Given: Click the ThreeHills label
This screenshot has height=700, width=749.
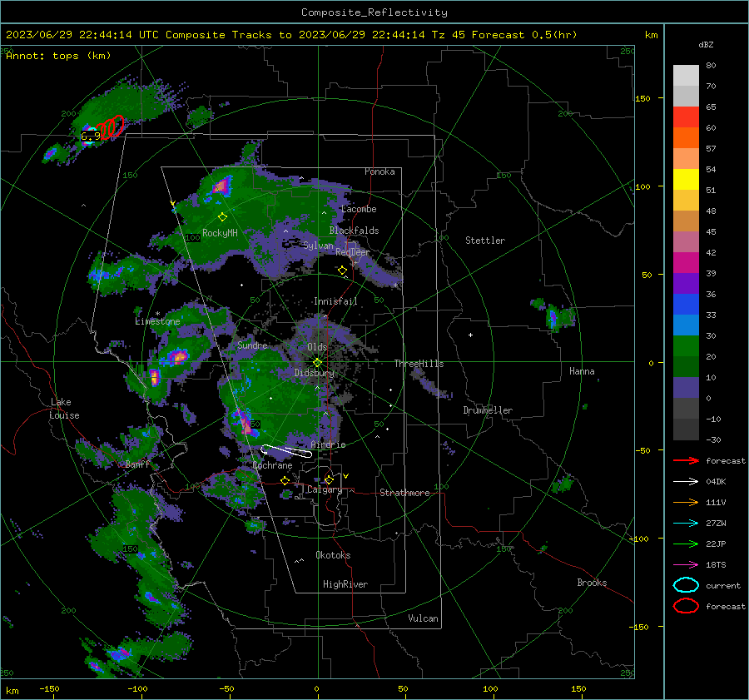Looking at the screenshot, I should (419, 364).
